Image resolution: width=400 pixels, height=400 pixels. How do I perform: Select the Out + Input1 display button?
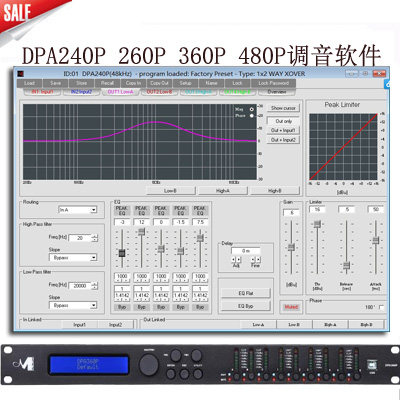[283, 130]
